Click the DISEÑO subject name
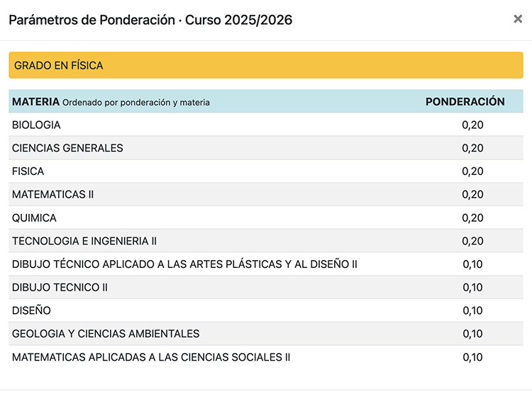Screen dimensions: 532x399 coord(31,310)
